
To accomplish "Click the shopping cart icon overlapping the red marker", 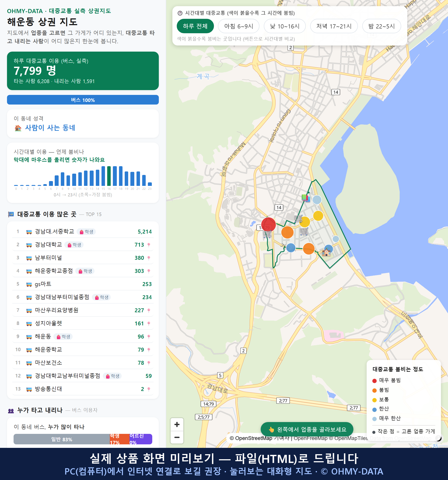I will tap(267, 234).
